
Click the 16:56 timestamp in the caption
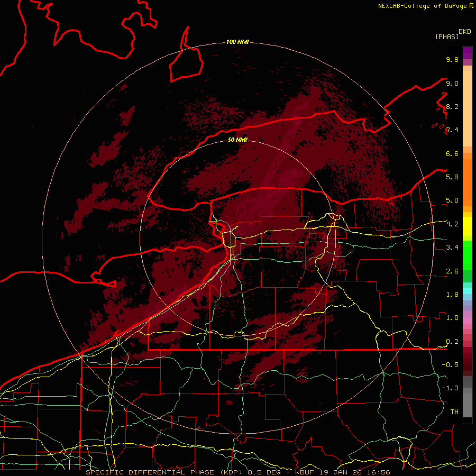coord(379,472)
